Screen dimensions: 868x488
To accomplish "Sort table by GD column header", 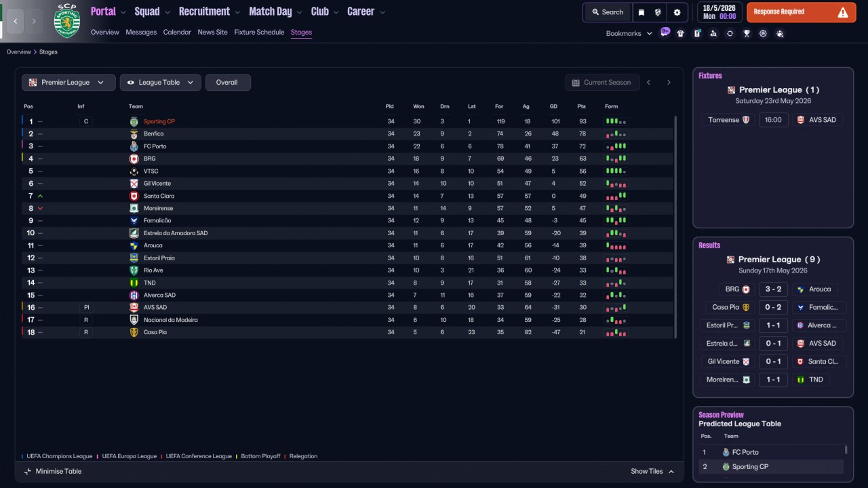I will [555, 106].
